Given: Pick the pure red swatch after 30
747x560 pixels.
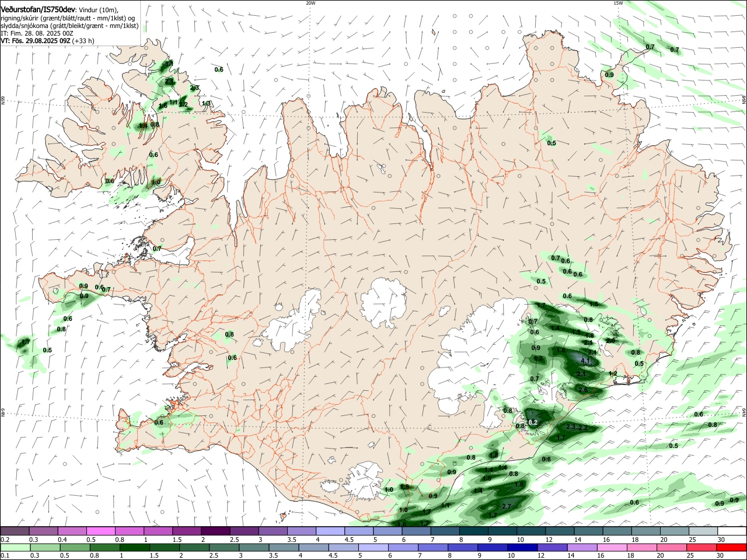Looking at the screenshot, I should tap(732, 547).
